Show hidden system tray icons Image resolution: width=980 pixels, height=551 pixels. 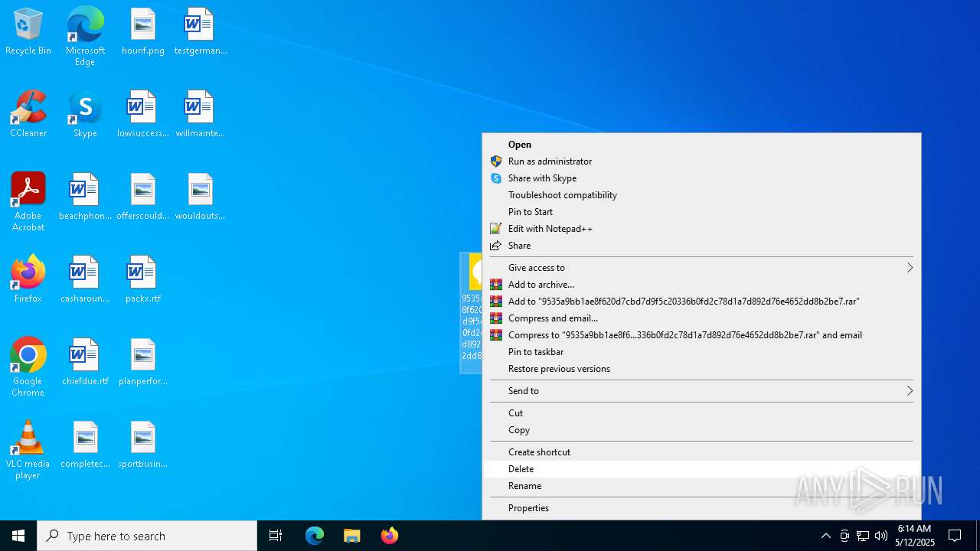pyautogui.click(x=825, y=536)
